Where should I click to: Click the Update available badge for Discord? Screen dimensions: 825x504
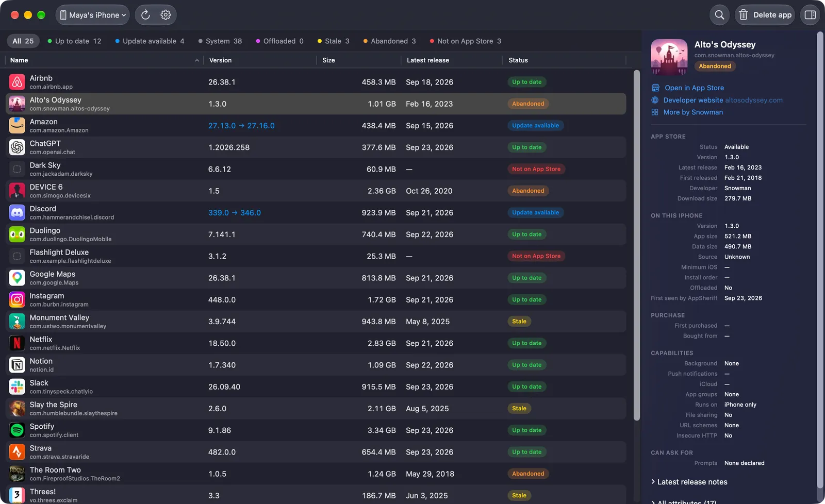[x=536, y=212]
